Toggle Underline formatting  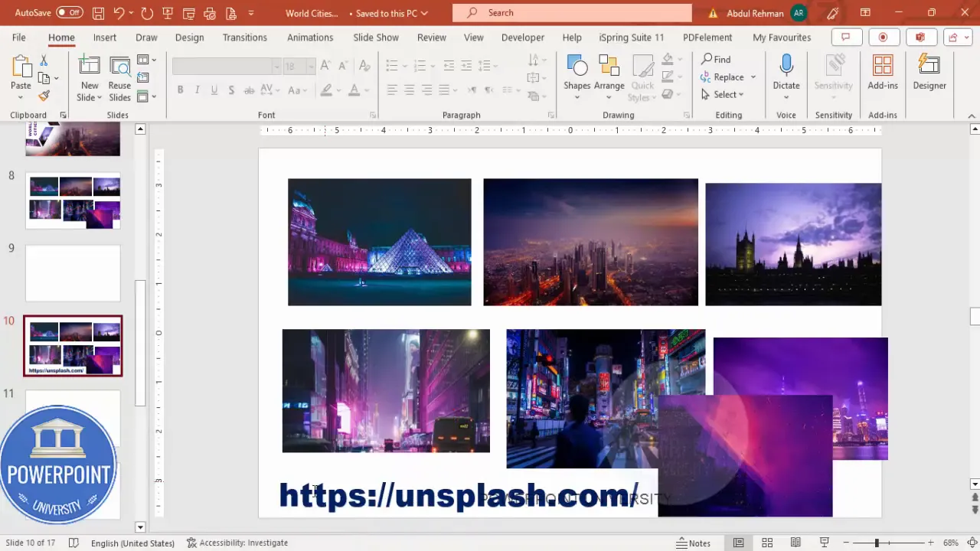click(x=214, y=90)
